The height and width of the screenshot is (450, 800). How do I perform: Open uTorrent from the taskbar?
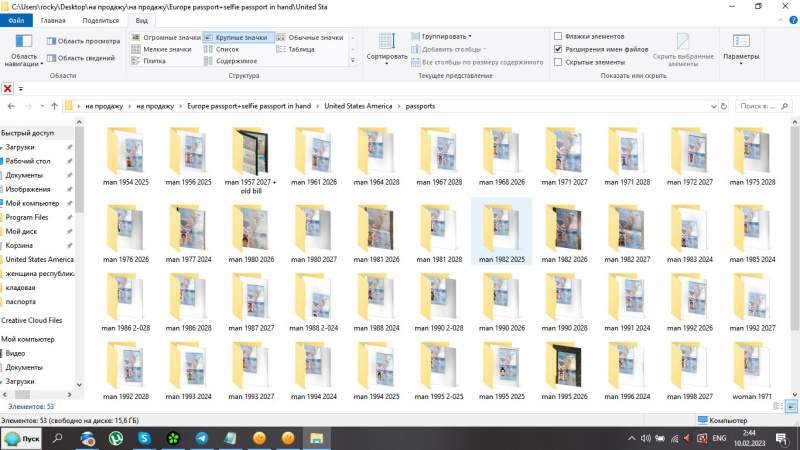pyautogui.click(x=115, y=438)
